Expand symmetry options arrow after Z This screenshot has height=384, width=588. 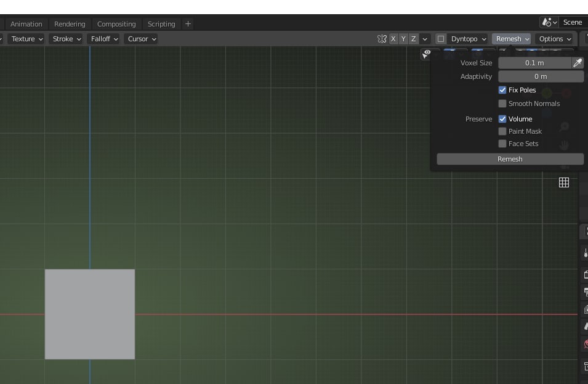[424, 39]
